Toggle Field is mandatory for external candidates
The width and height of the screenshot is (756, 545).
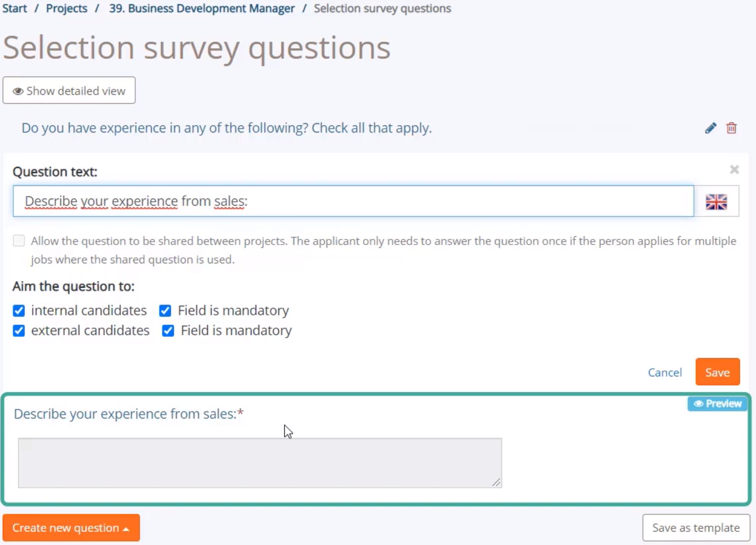point(168,331)
